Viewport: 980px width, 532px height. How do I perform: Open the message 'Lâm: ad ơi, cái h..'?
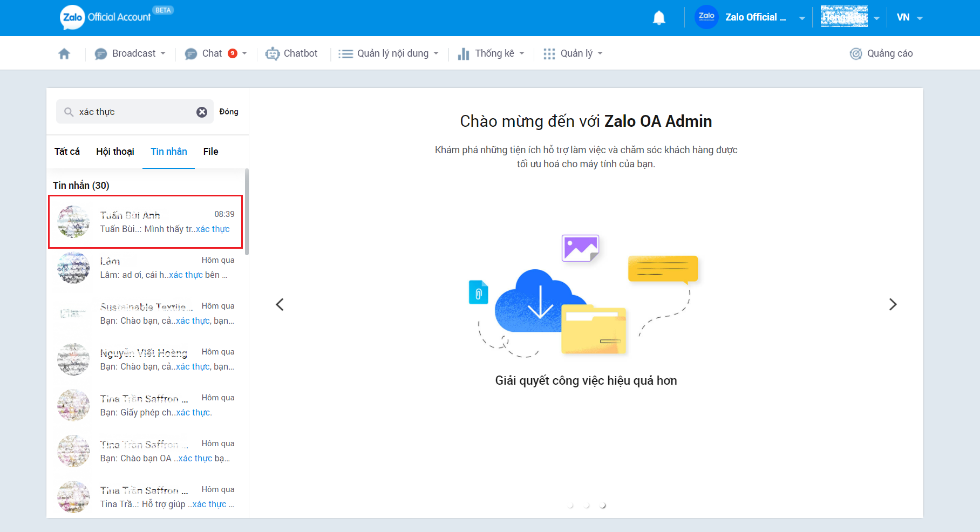[146, 268]
